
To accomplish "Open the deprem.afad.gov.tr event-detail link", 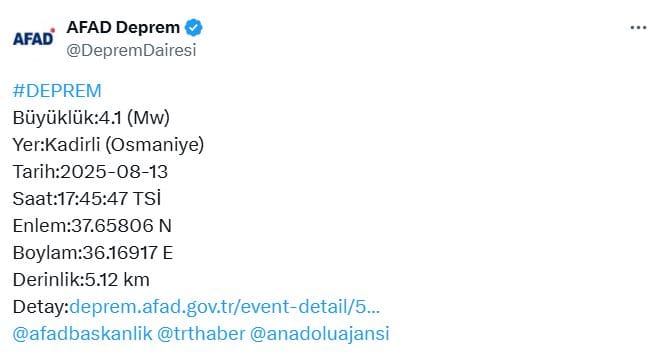I will 224,307.
